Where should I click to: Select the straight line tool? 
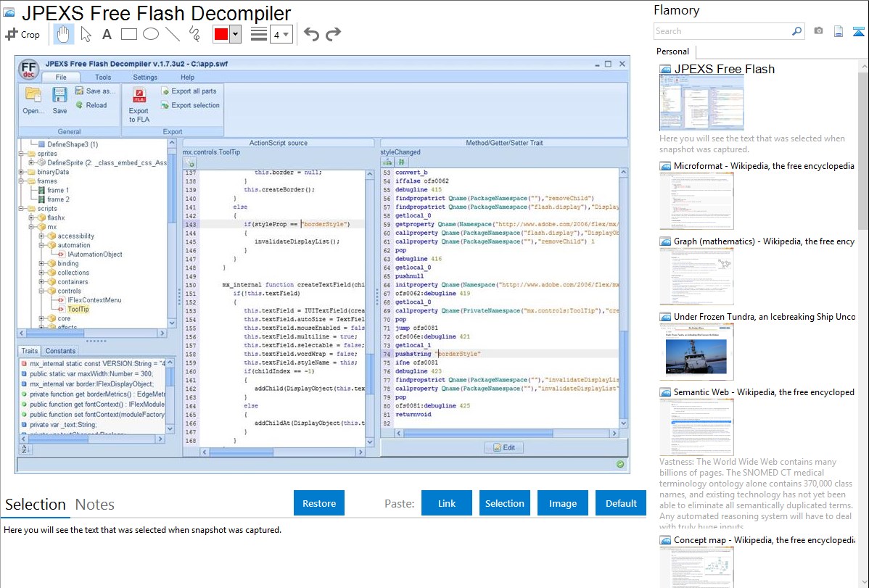point(173,34)
